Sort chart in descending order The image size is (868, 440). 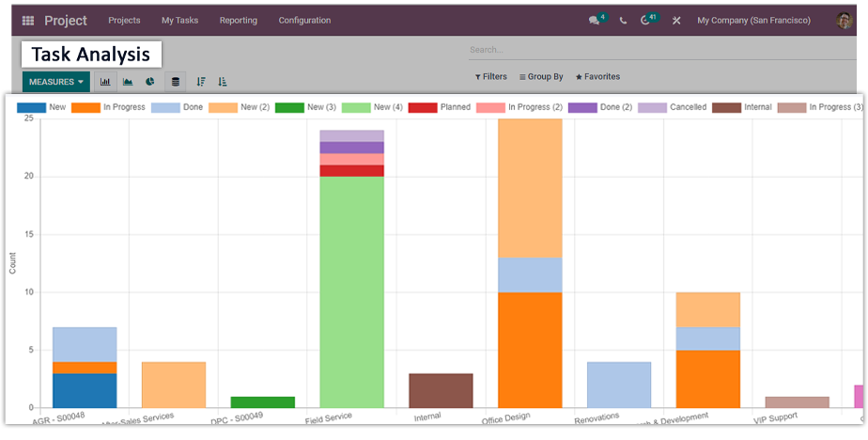click(201, 82)
